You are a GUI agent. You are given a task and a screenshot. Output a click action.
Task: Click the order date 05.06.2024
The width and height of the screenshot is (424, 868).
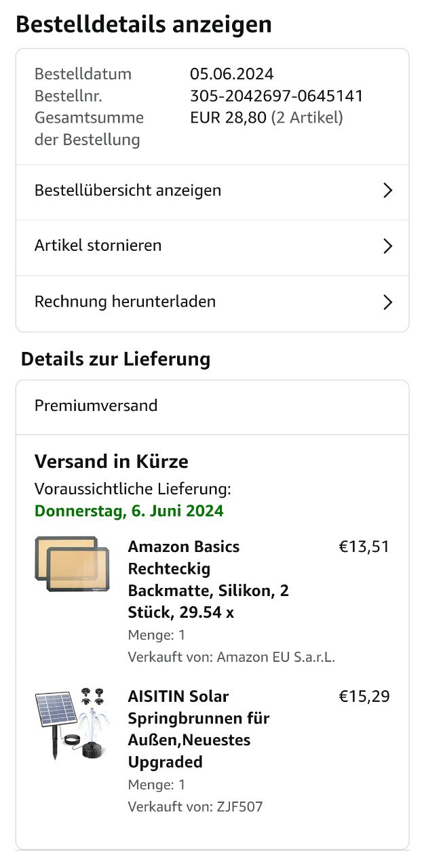[231, 74]
